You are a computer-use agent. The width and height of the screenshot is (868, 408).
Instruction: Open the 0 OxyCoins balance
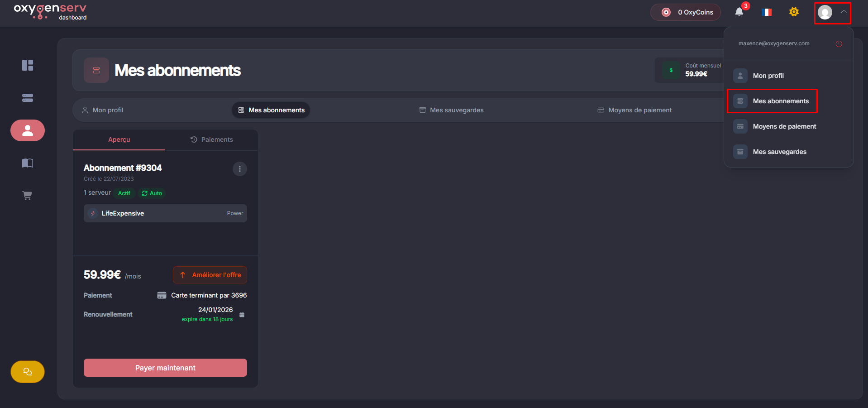click(x=686, y=12)
